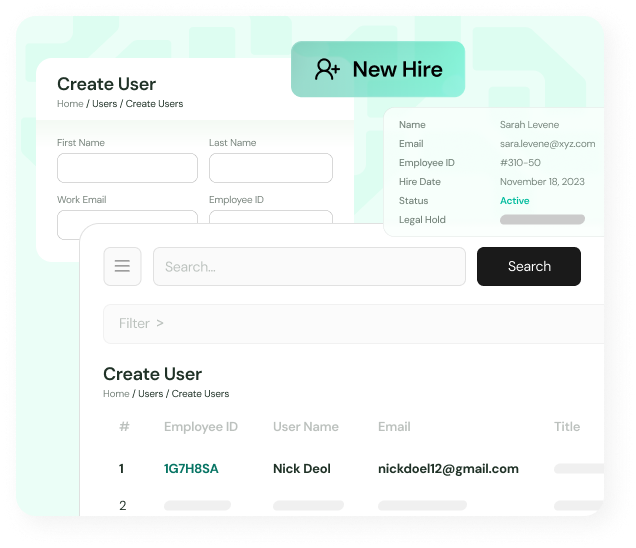Click the add-user icon on New Hire
The height and width of the screenshot is (548, 636).
point(327,69)
